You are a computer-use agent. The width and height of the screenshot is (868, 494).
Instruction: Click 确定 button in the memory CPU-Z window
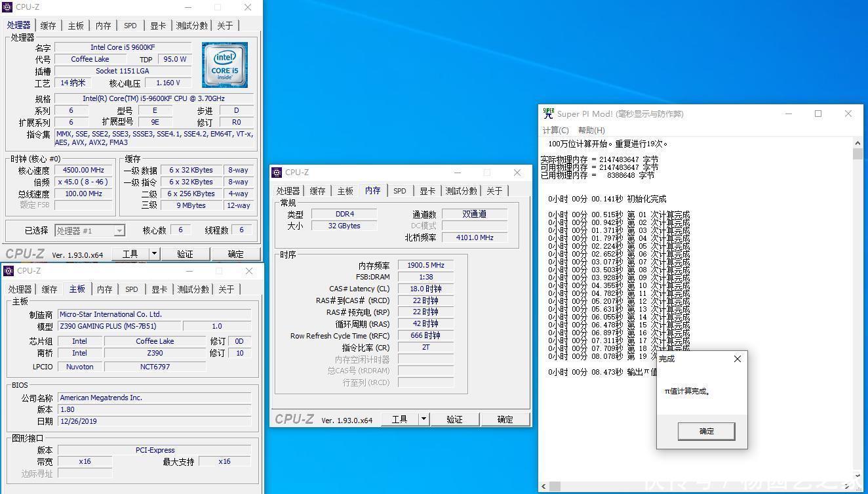tap(505, 419)
